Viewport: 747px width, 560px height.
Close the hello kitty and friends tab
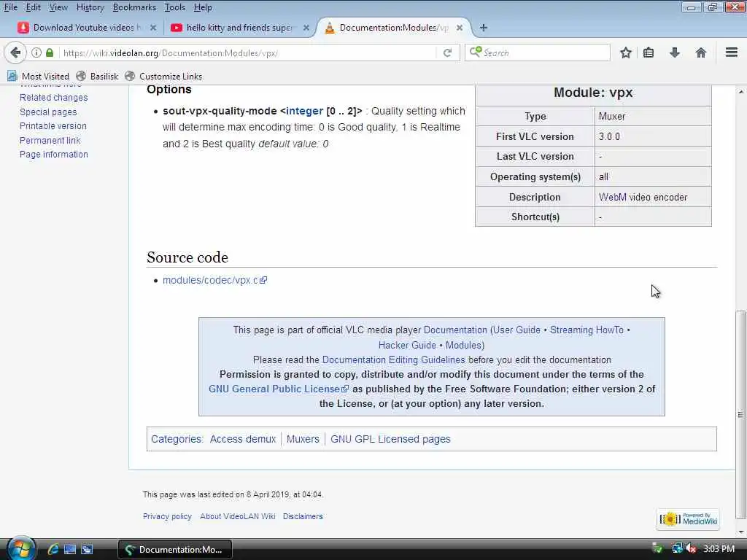[306, 28]
